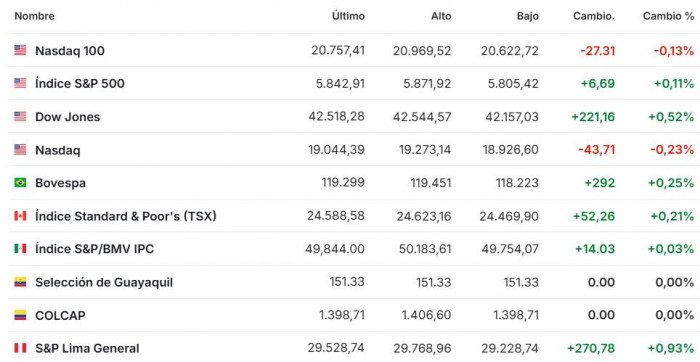700x362 pixels.
Task: Sort by the Cambio % column header
Action: (668, 16)
